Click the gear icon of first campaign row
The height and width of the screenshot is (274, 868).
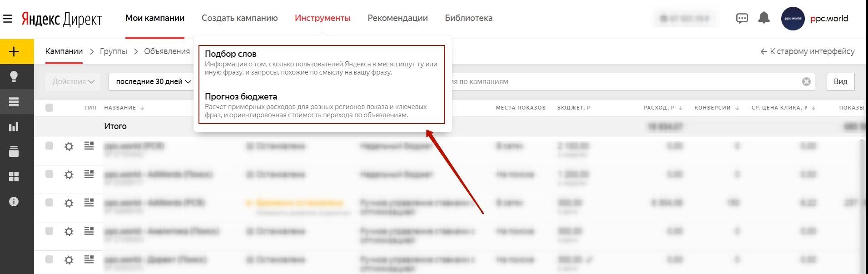(69, 146)
